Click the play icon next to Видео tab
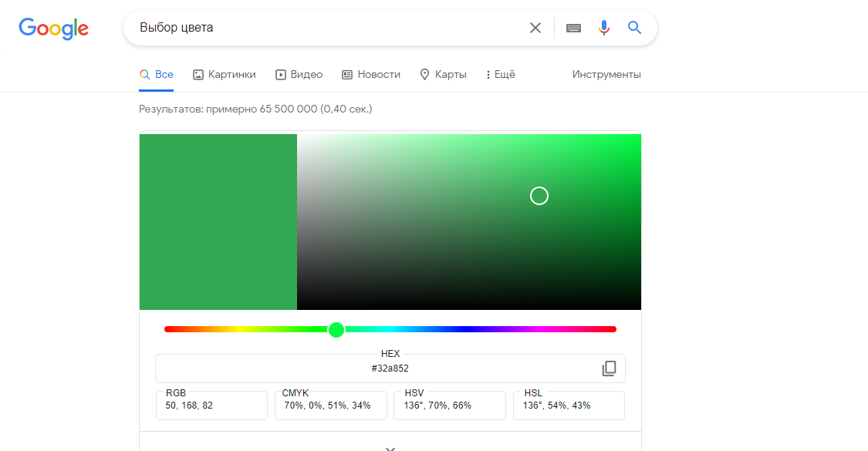 279,74
